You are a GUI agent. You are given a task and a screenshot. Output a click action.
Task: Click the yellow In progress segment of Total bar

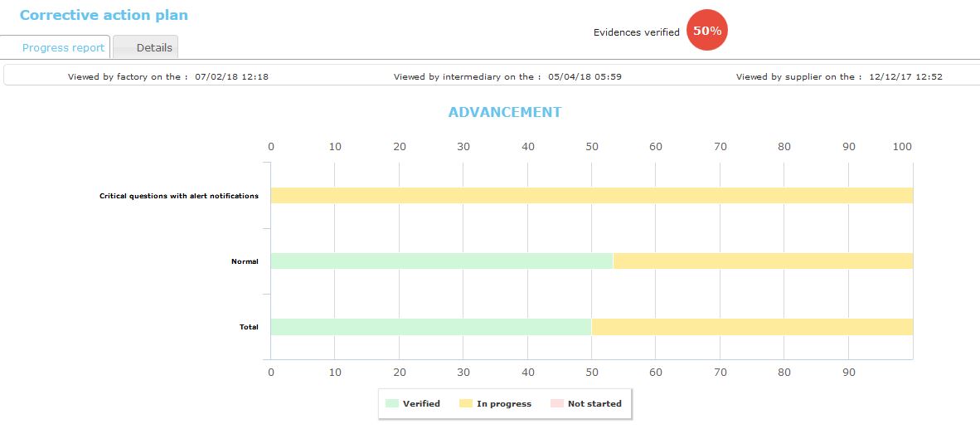752,327
